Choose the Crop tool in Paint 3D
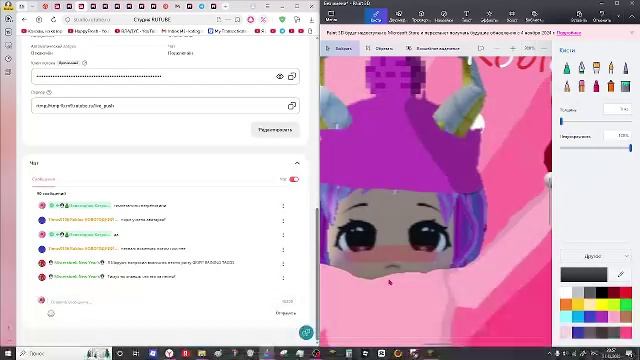 coord(380,48)
